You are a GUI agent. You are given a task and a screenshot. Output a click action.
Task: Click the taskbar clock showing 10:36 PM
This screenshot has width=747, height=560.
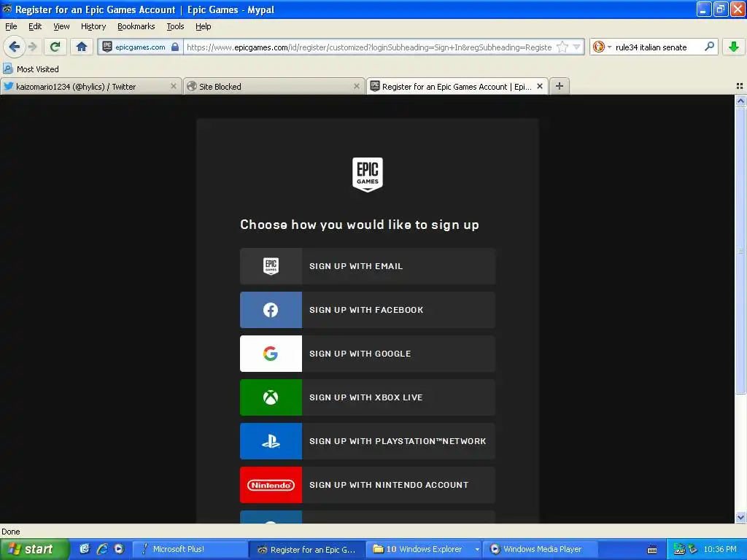point(720,549)
